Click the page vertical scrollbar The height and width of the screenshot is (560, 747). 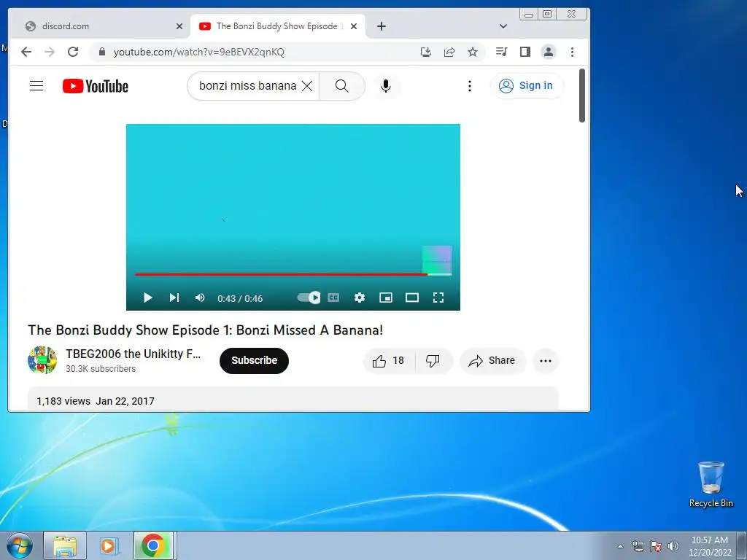(x=581, y=96)
